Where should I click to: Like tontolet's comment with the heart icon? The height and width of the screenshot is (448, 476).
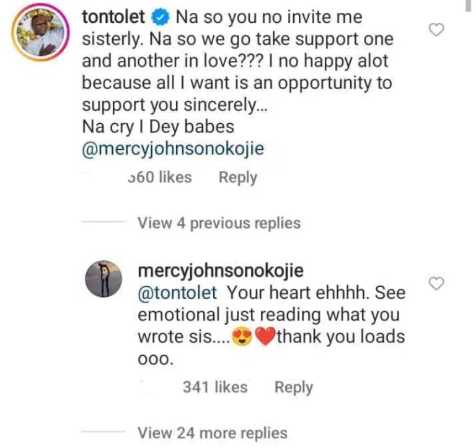tap(438, 30)
